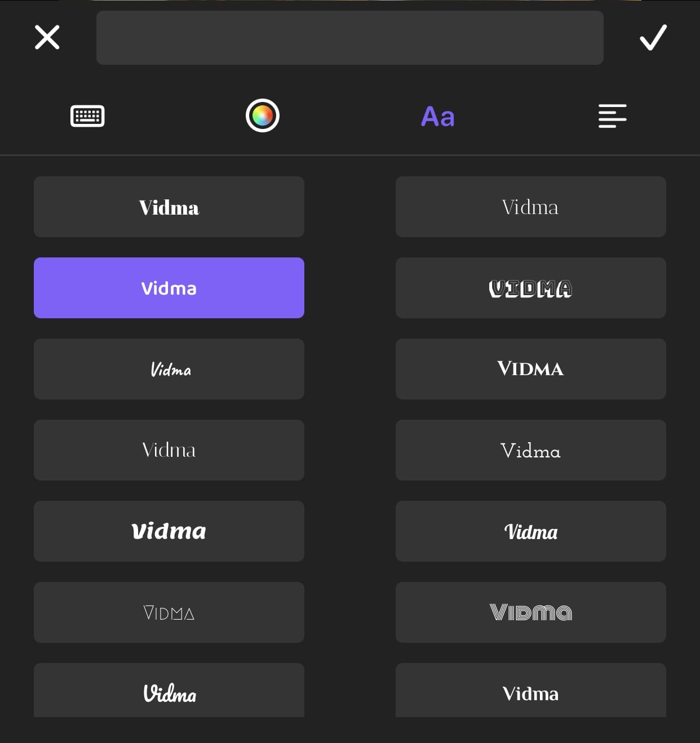Select the small caps VIDMA serif font
The image size is (700, 743).
coord(530,369)
